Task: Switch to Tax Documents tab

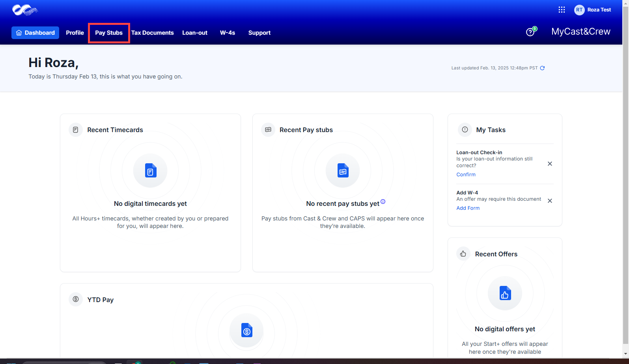Action: click(x=153, y=33)
